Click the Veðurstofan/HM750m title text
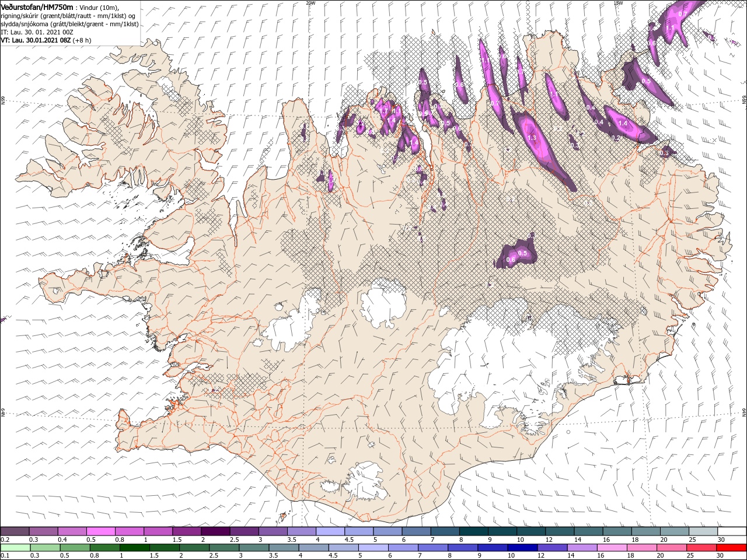The width and height of the screenshot is (747, 560). [x=37, y=6]
